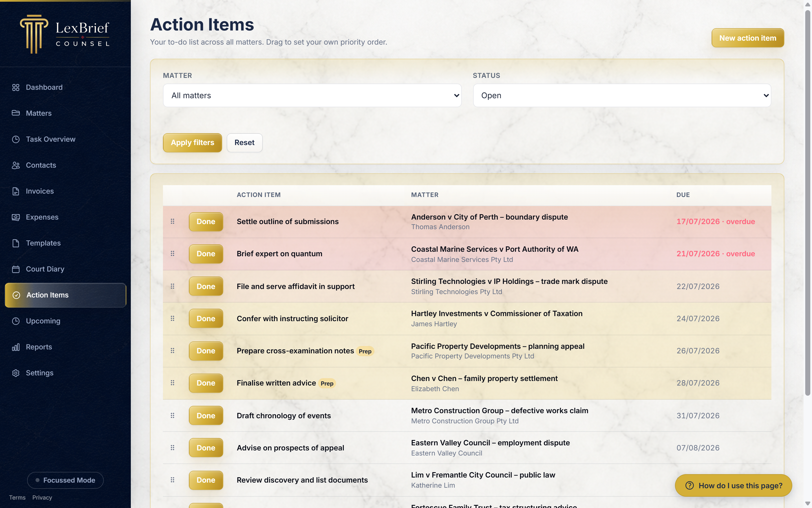The width and height of the screenshot is (812, 508).
Task: Click the Task Overview clock icon
Action: click(16, 139)
